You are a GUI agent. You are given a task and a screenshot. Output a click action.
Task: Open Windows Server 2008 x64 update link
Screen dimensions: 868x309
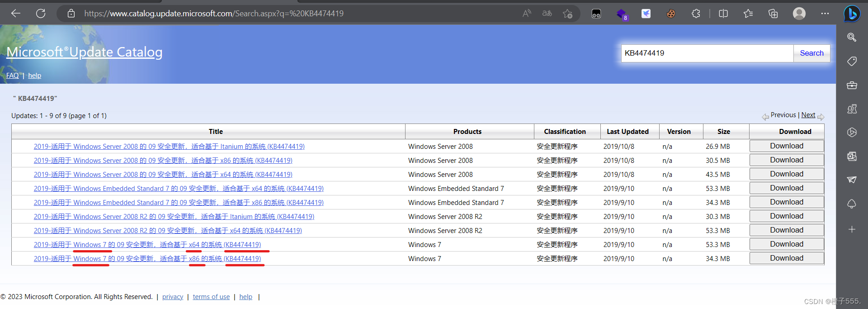point(163,175)
